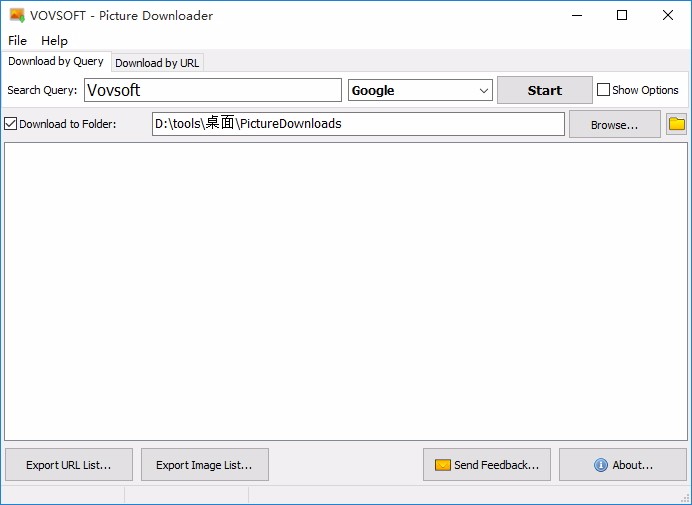Open the File menu
The width and height of the screenshot is (692, 505).
pyautogui.click(x=17, y=41)
